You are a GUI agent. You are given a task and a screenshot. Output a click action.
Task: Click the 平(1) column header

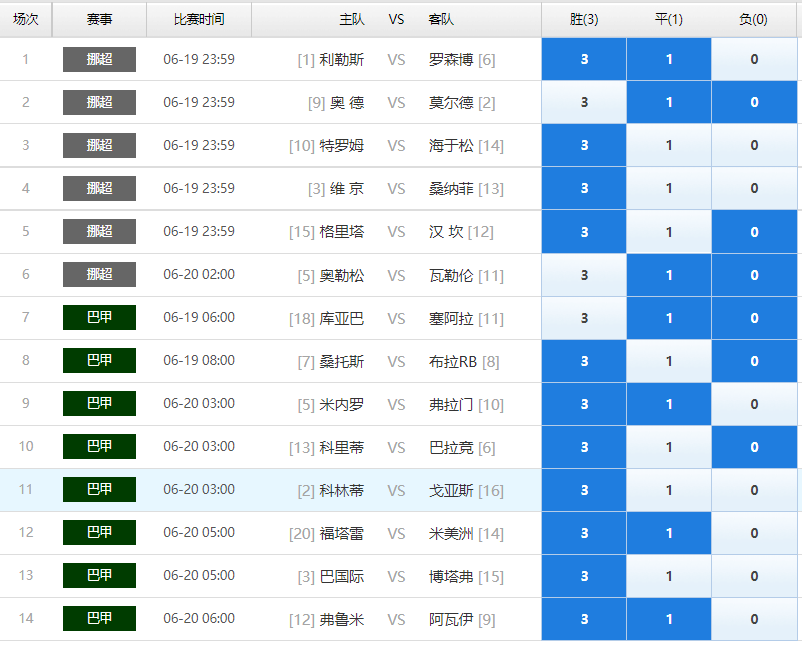coord(669,19)
